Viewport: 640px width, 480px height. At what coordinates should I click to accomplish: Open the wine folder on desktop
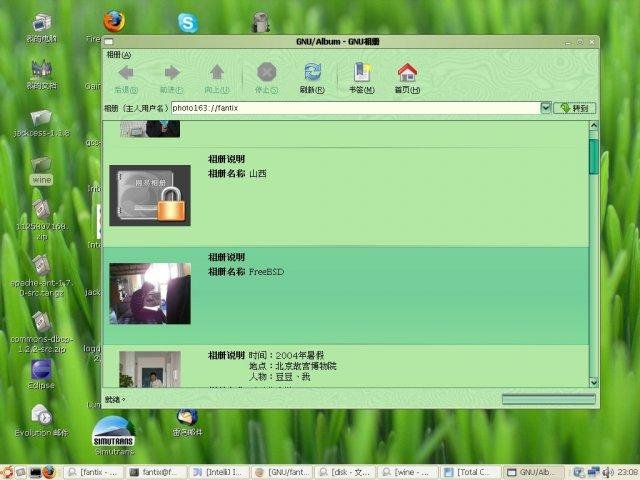coord(41,165)
